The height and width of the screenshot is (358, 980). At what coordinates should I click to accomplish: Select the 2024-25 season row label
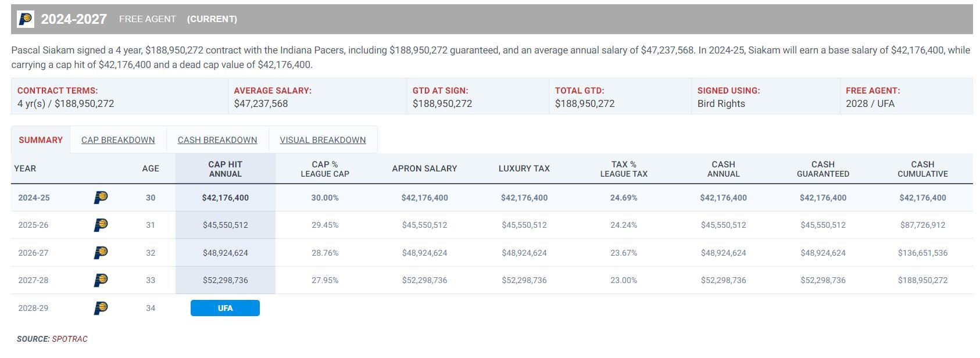(34, 198)
